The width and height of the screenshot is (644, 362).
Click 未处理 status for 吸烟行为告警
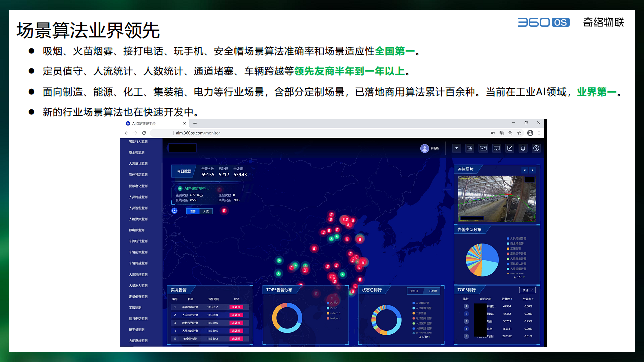[236, 323]
